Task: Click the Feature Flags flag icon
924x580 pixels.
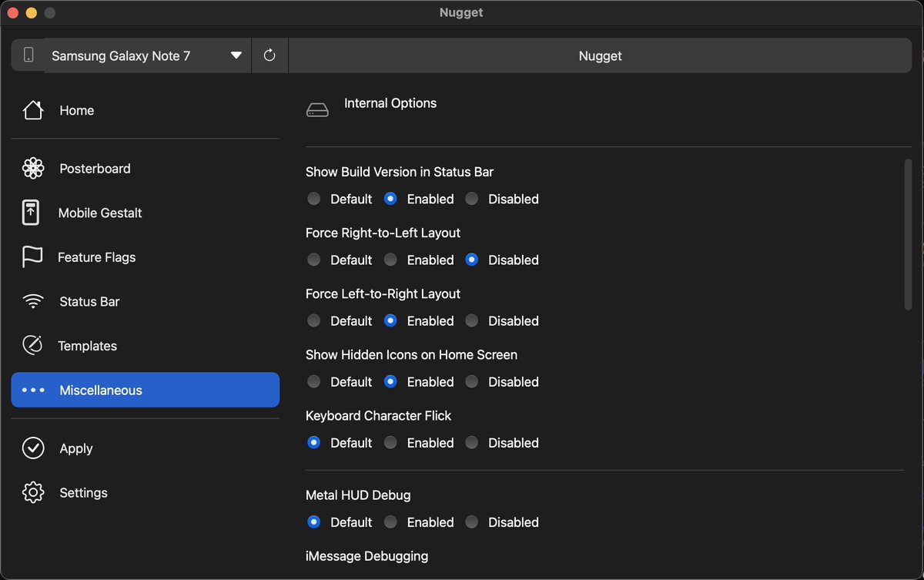Action: click(32, 257)
